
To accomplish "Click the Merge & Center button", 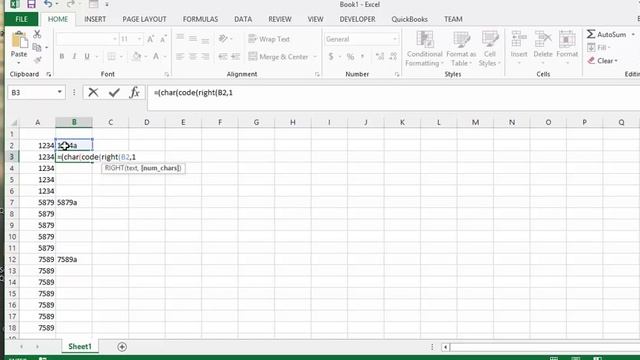I will pyautogui.click(x=278, y=57).
